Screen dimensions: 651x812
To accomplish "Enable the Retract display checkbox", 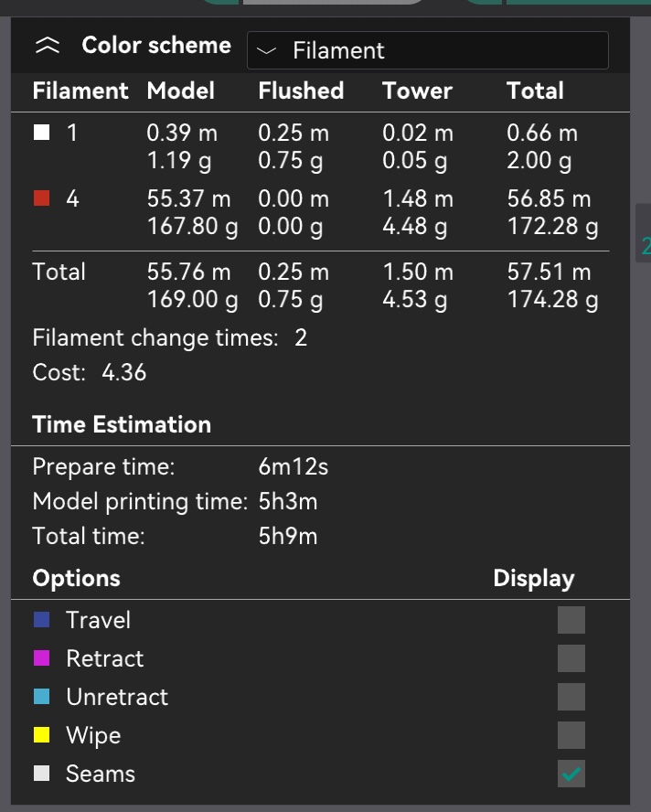I will (571, 658).
